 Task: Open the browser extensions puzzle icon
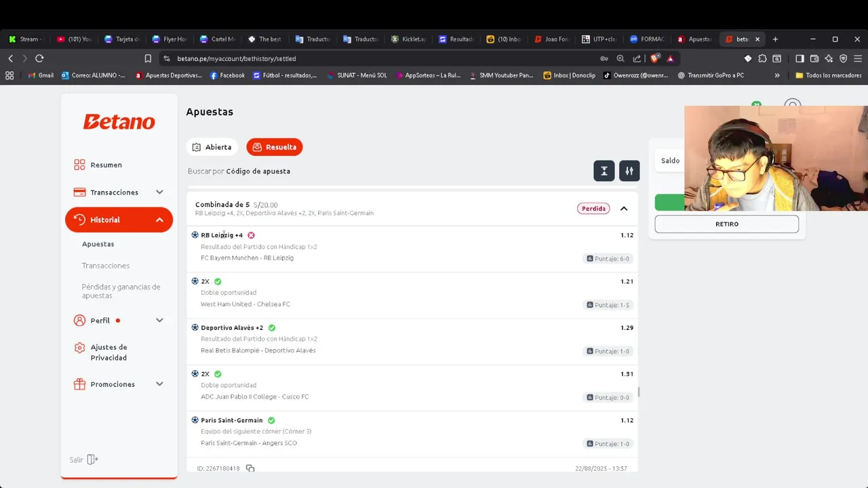coord(762,58)
